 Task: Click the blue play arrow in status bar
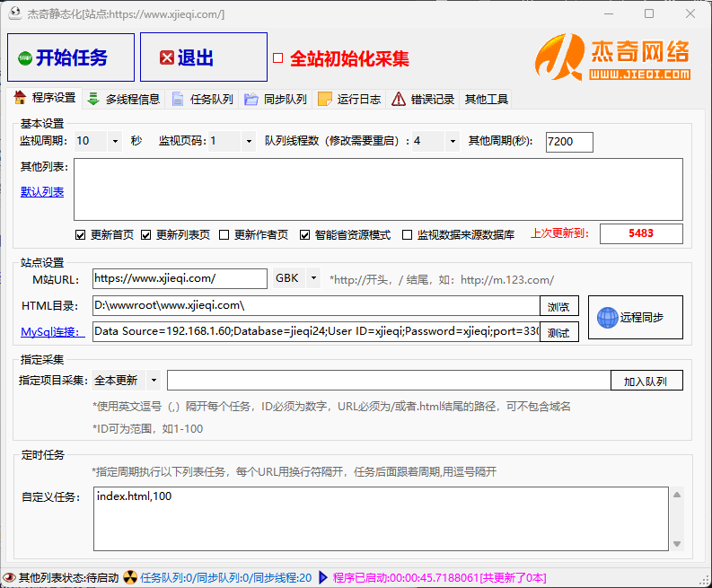coord(323,577)
